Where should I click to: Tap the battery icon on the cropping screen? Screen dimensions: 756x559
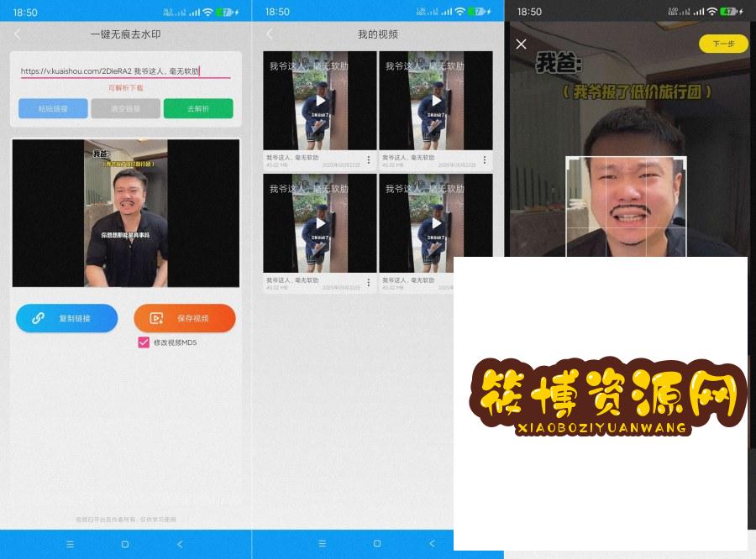[x=730, y=12]
